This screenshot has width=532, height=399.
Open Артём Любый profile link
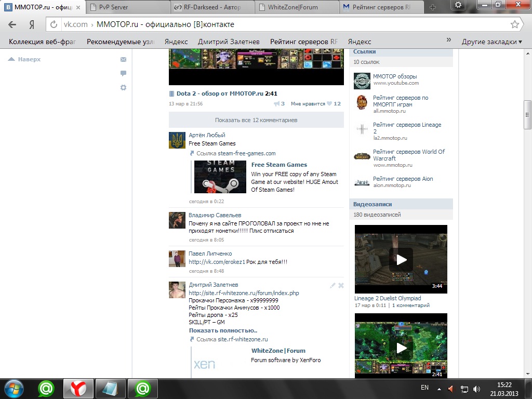point(207,135)
